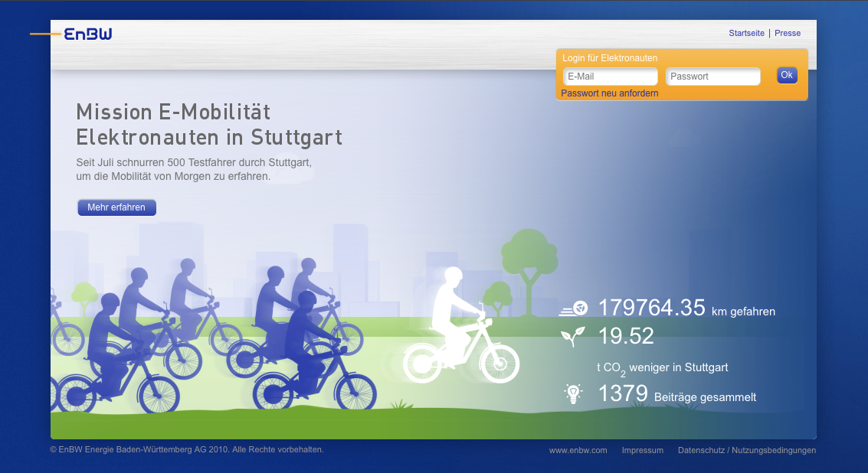Screen dimensions: 868x473
Task: Click the 19.52 CO2 value
Action: click(x=626, y=336)
